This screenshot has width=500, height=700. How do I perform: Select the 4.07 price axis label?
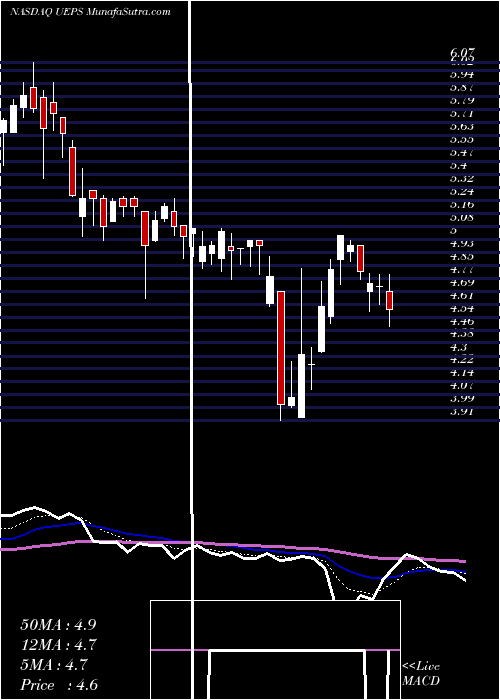pos(462,386)
